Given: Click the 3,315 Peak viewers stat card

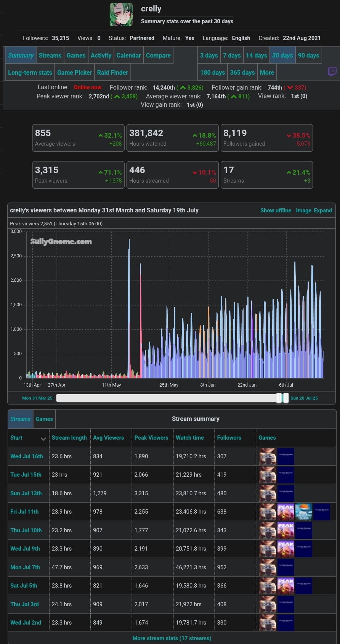Looking at the screenshot, I should 79,175.
